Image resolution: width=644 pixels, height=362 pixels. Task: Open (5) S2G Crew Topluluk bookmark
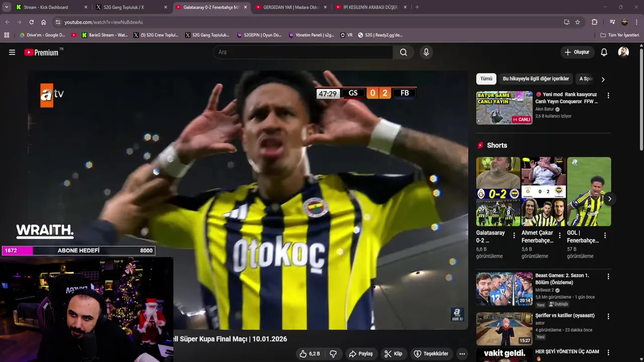click(x=156, y=35)
